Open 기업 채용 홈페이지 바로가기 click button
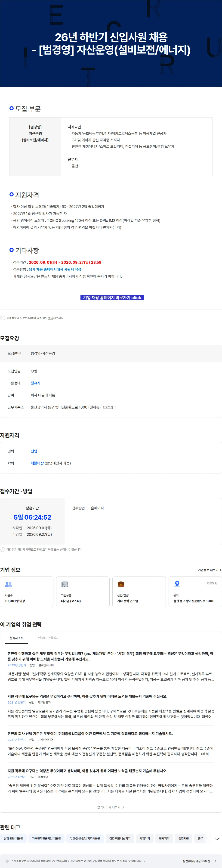 coord(112,298)
